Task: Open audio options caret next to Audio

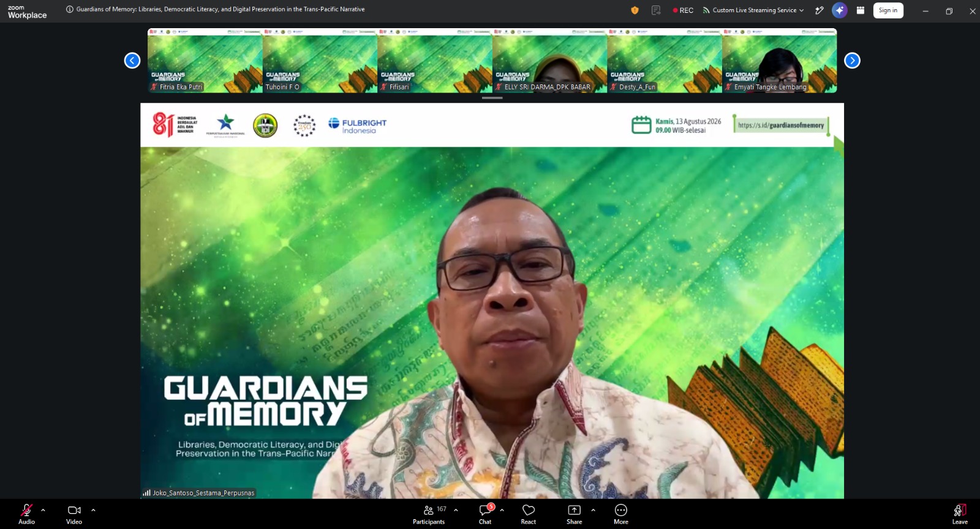Action: 43,510
